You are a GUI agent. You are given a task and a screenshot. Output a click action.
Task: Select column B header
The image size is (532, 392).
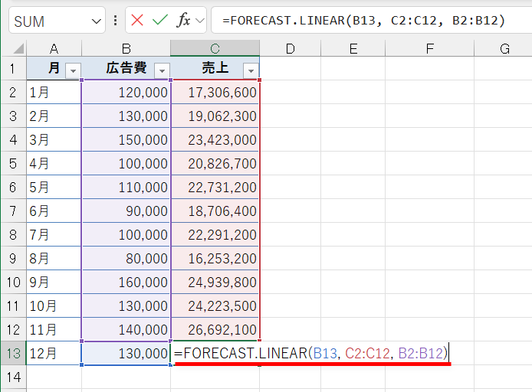click(x=126, y=48)
